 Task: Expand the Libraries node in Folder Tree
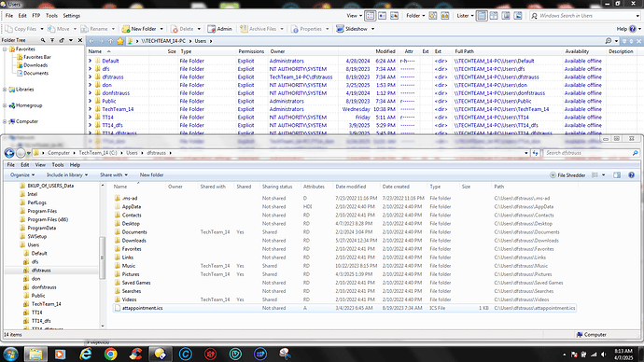(5, 90)
